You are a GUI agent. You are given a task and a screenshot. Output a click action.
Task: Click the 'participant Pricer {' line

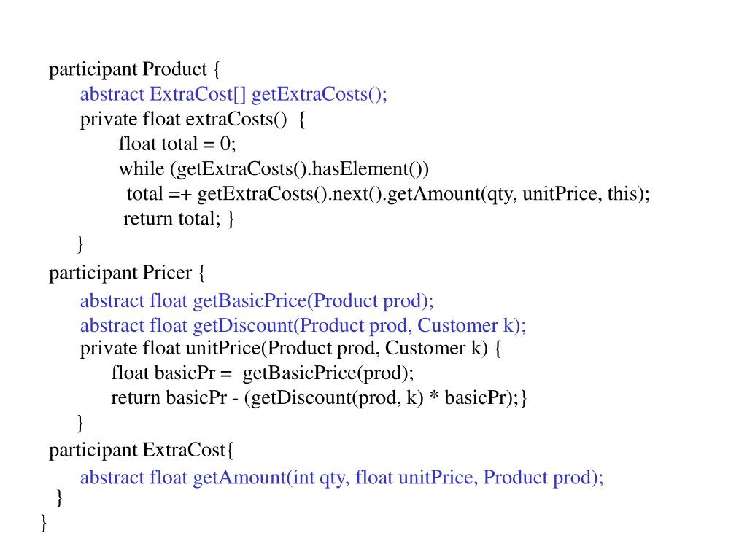[x=127, y=273]
